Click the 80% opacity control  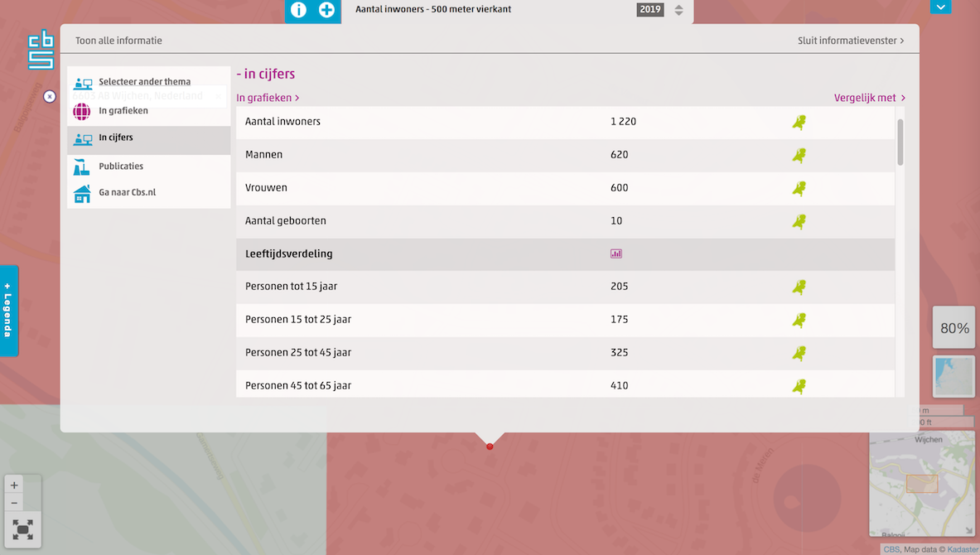pos(954,328)
